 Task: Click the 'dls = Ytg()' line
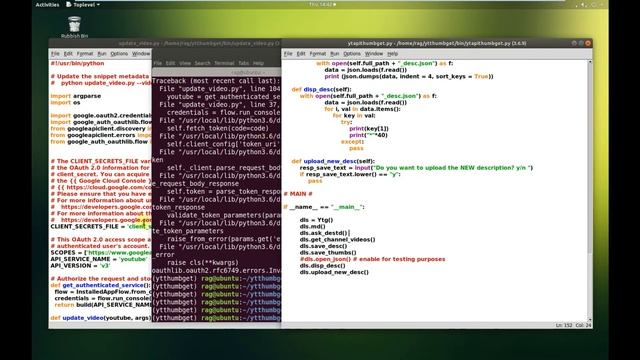coord(316,220)
